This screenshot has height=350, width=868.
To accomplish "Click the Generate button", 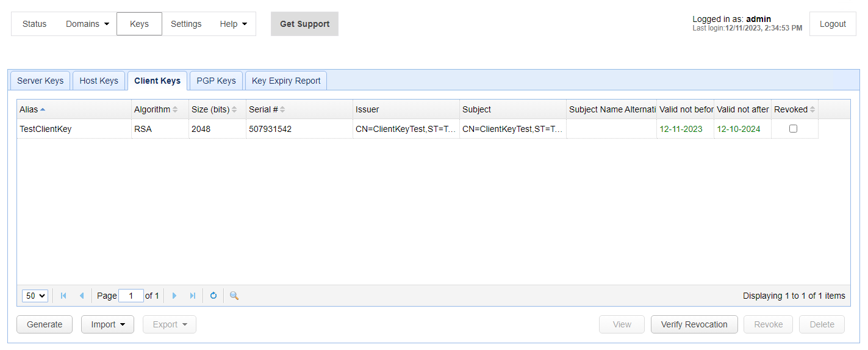I will (x=45, y=324).
